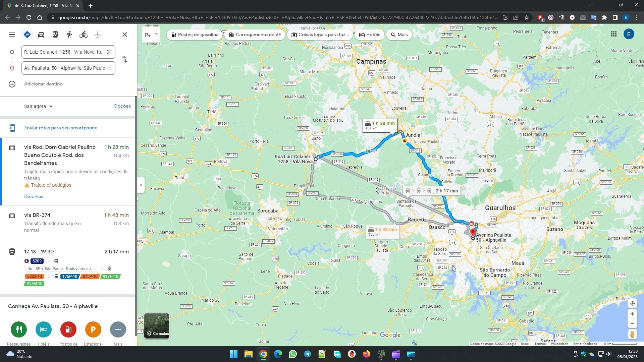Zoom out on the map
This screenshot has width=644, height=362.
pos(632,323)
